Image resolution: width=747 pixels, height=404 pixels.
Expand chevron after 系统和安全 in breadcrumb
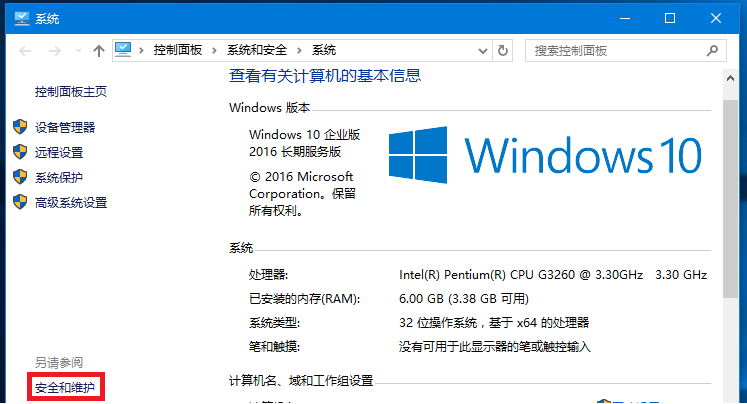[299, 50]
